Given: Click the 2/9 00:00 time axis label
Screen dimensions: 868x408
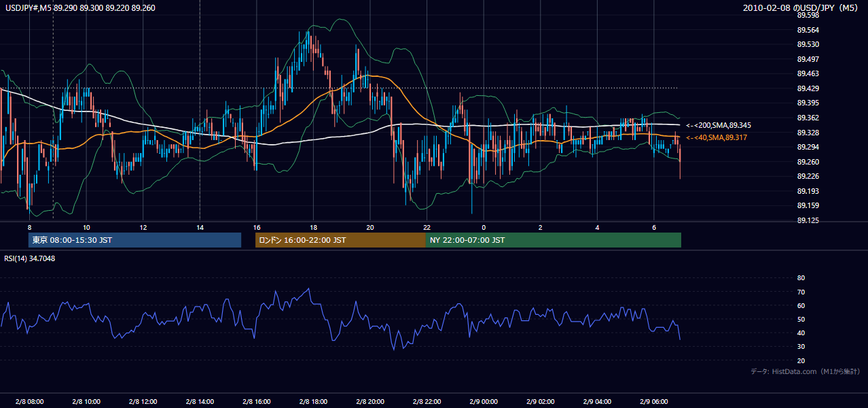Looking at the screenshot, I should (x=484, y=401).
